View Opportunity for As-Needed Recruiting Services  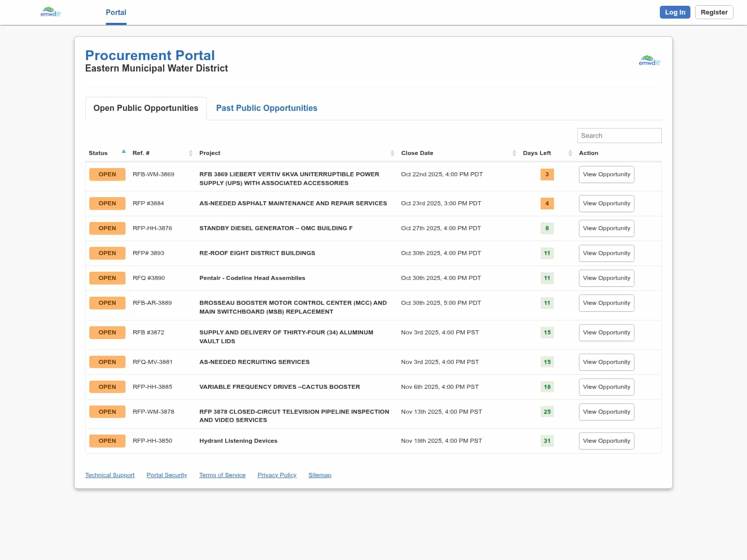[x=606, y=362]
